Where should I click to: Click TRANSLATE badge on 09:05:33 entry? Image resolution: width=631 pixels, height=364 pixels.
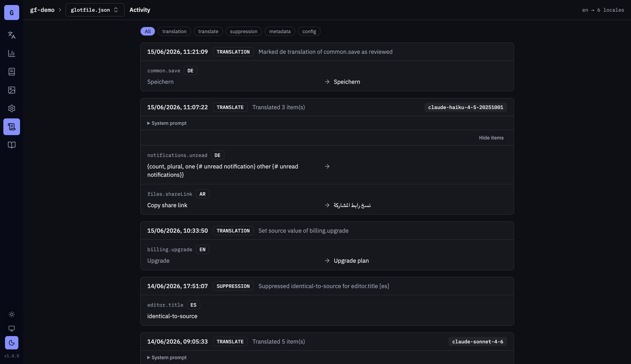click(x=230, y=341)
